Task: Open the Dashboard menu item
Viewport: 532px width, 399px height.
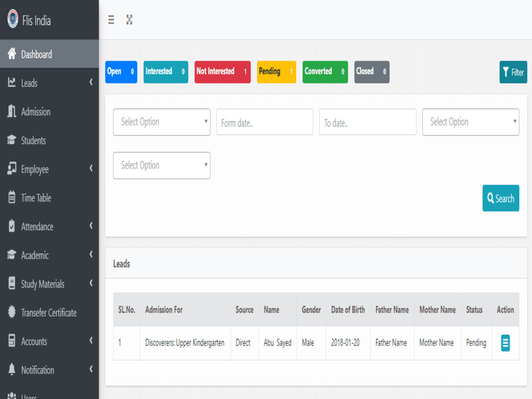Action: 49,54
